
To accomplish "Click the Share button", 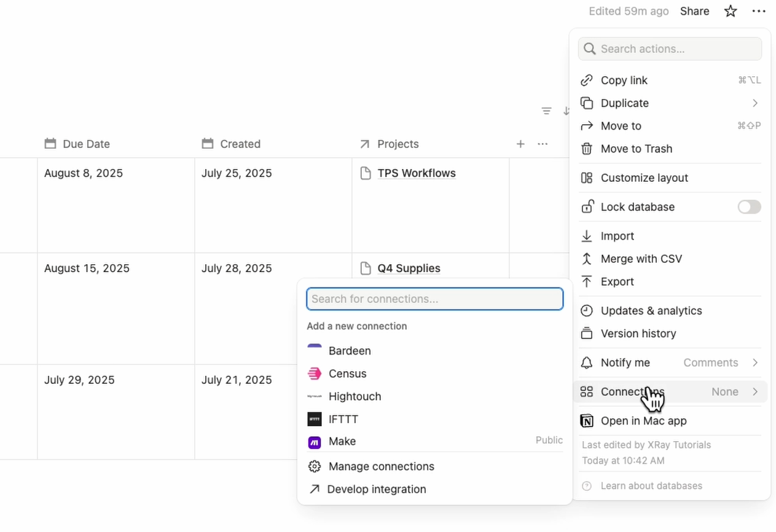I will coord(695,11).
